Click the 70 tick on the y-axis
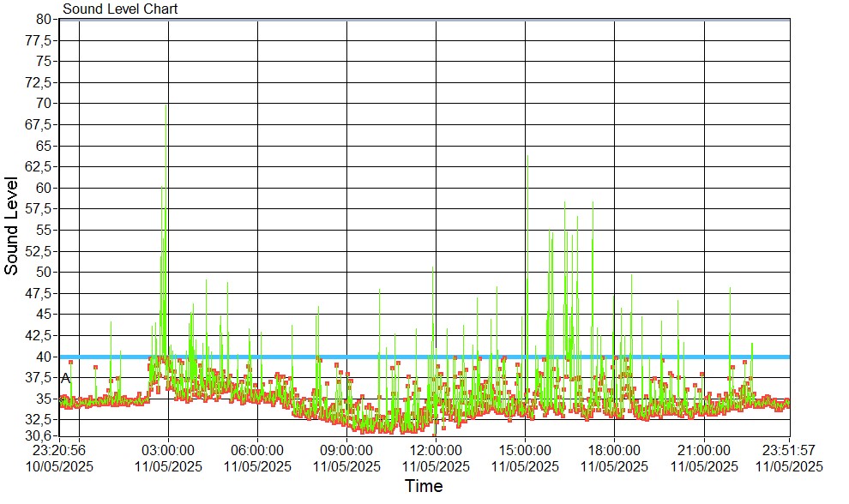849x504 pixels. pos(45,103)
